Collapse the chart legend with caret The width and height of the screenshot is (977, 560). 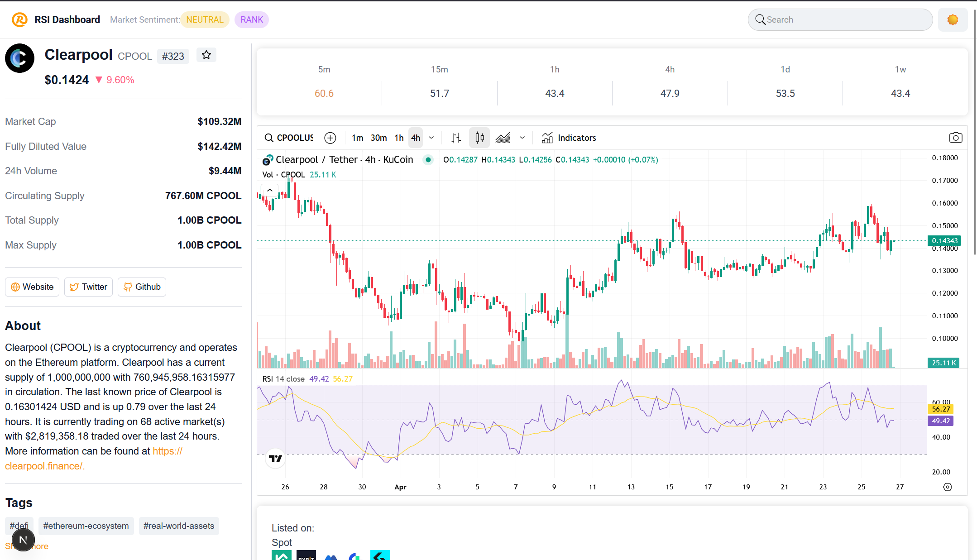[x=270, y=190]
